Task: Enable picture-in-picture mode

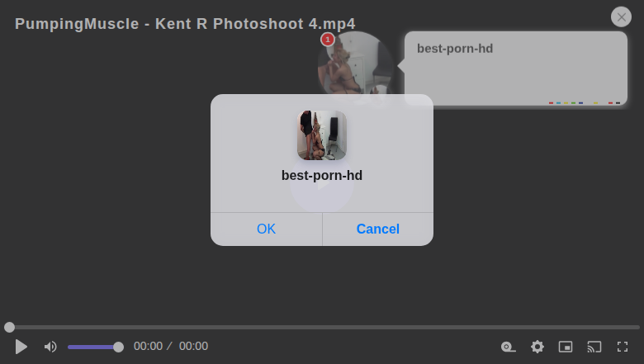Action: (566, 347)
